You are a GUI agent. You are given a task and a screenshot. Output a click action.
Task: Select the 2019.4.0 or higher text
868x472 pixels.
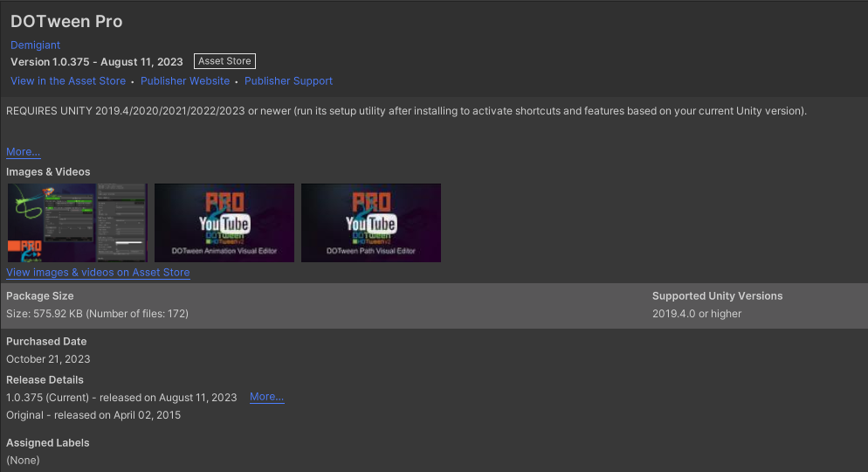coord(697,314)
